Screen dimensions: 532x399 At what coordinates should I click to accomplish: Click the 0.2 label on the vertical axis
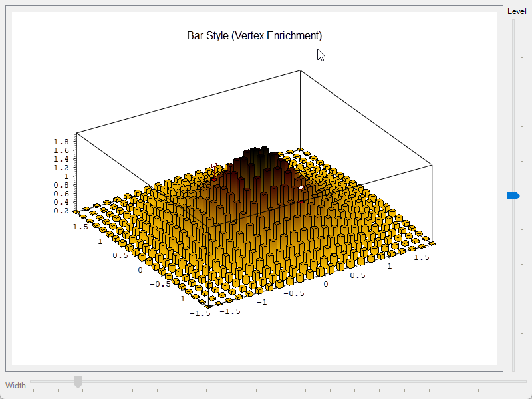click(x=61, y=211)
